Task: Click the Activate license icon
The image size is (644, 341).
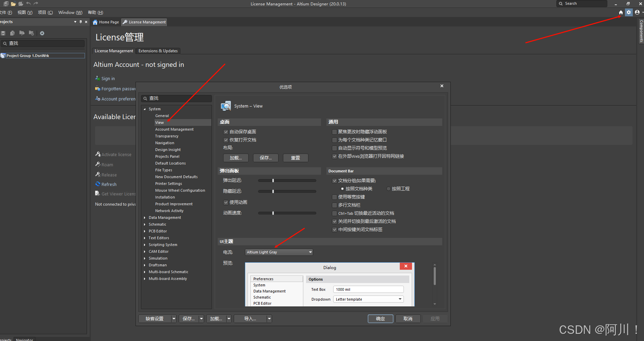Action: tap(98, 154)
